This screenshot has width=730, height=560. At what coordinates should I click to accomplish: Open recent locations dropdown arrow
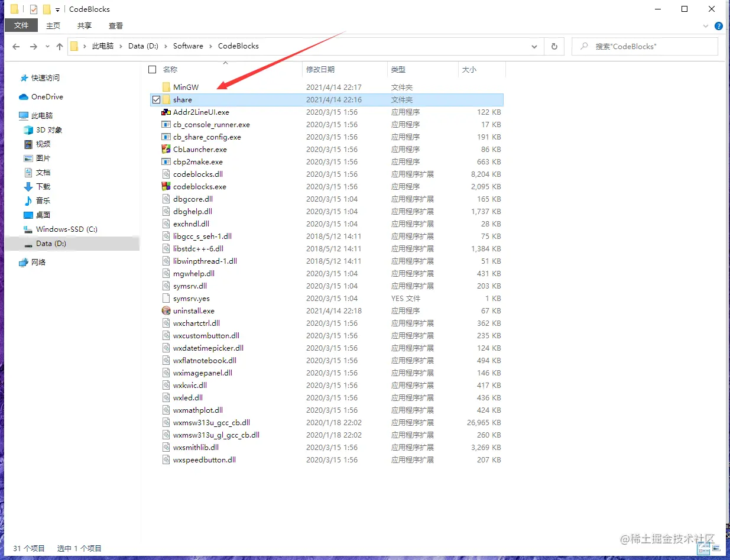pos(47,47)
